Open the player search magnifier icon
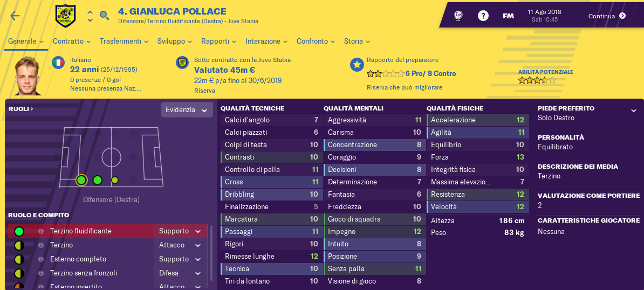The width and height of the screenshot is (644, 290). 105,16
